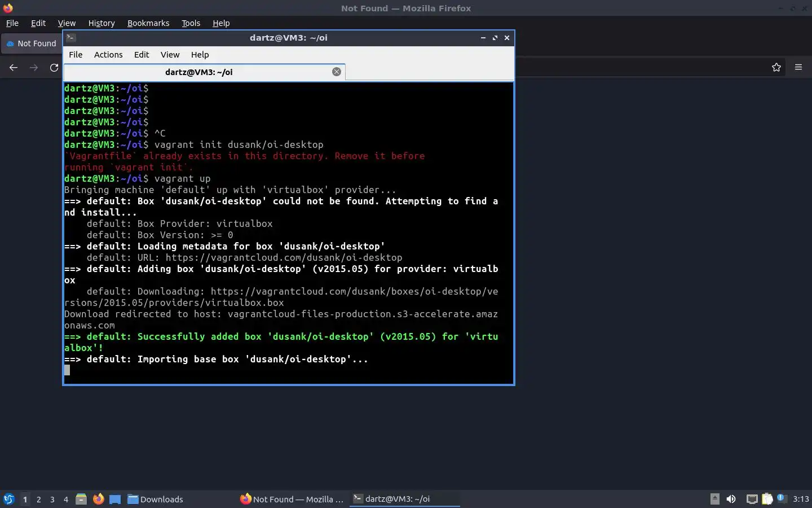Click the green 'Successfully added box' line

pyautogui.click(x=281, y=342)
